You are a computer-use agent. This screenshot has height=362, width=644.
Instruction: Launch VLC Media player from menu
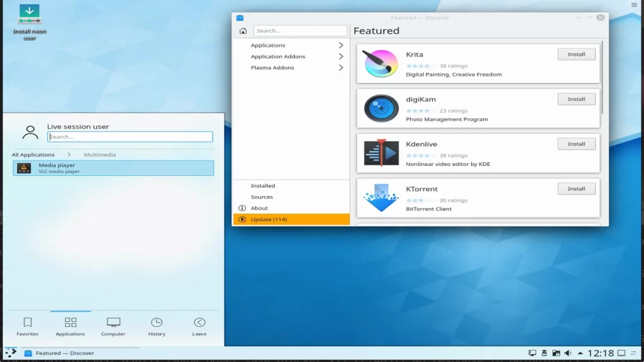[113, 168]
